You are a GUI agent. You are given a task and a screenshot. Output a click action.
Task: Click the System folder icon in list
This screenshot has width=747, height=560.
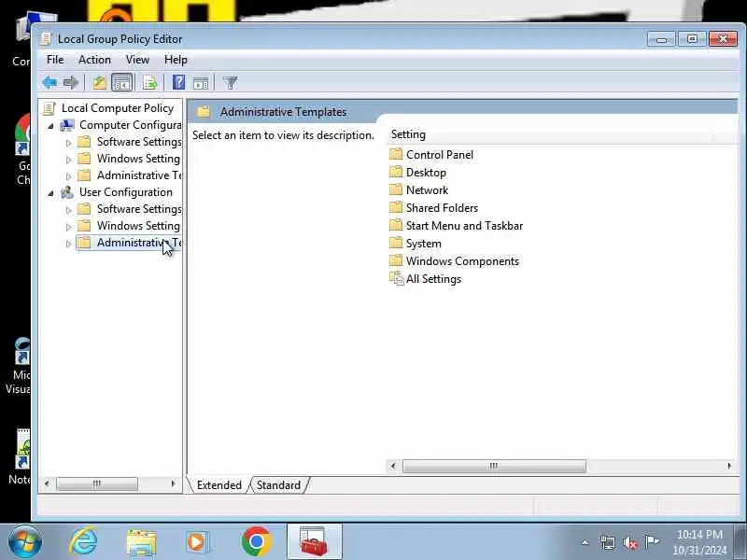point(396,243)
